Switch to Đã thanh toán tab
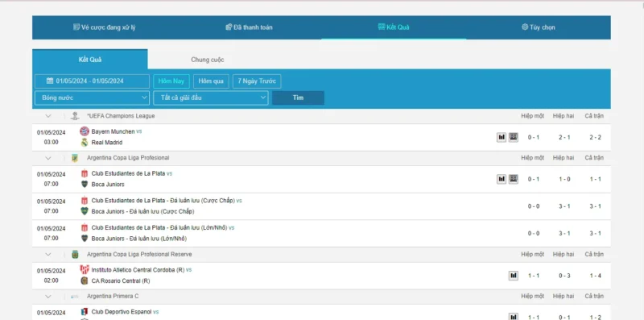The height and width of the screenshot is (320, 644). (x=249, y=27)
